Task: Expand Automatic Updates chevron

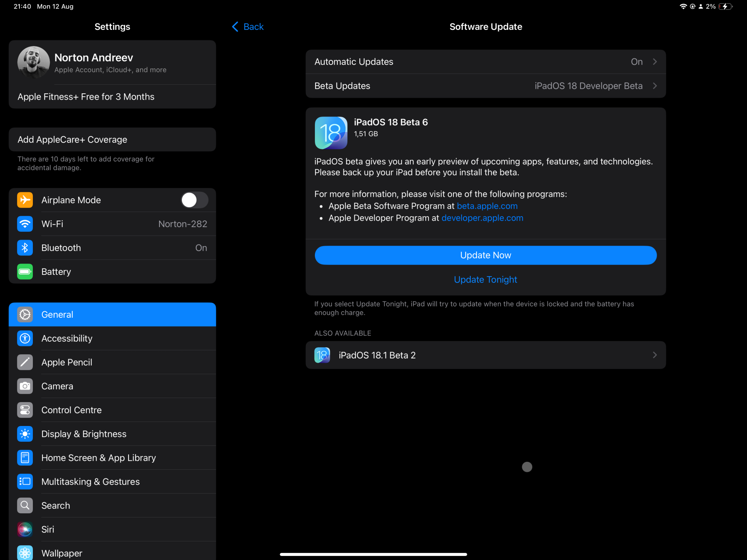Action: point(654,62)
